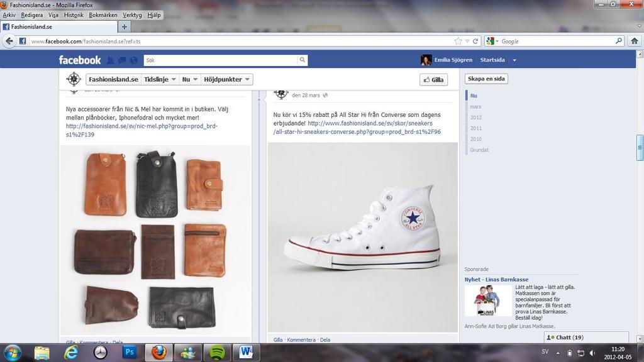Screen dimensions: 644x362
Task: Go to Startsida link
Action: click(x=492, y=60)
